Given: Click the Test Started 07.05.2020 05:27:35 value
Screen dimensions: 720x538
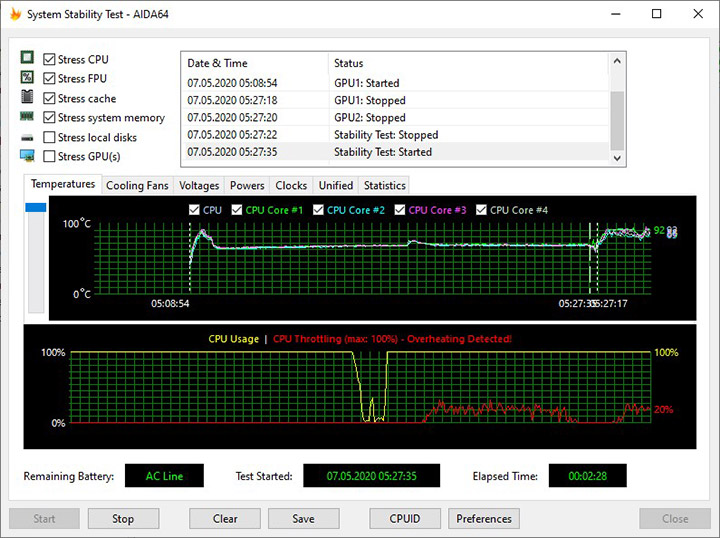Looking at the screenshot, I should point(371,476).
